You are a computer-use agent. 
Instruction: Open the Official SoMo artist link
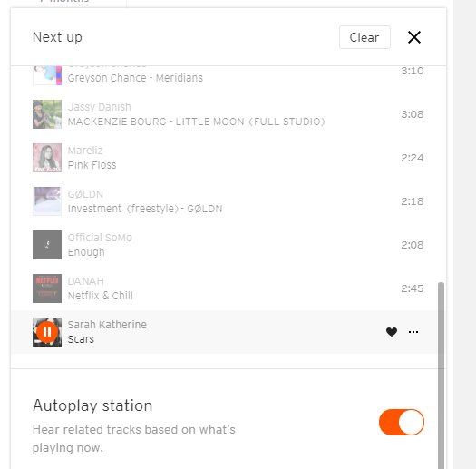100,238
